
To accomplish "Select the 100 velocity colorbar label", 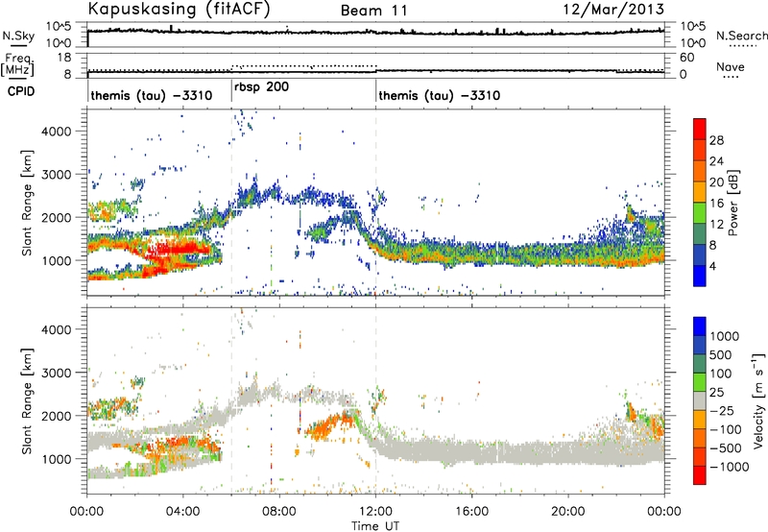I will (x=720, y=374).
